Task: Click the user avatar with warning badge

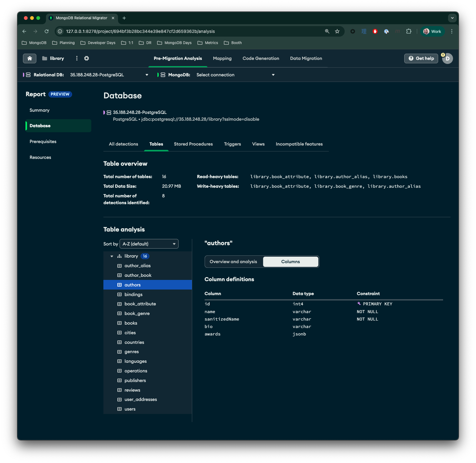Action: tap(447, 58)
